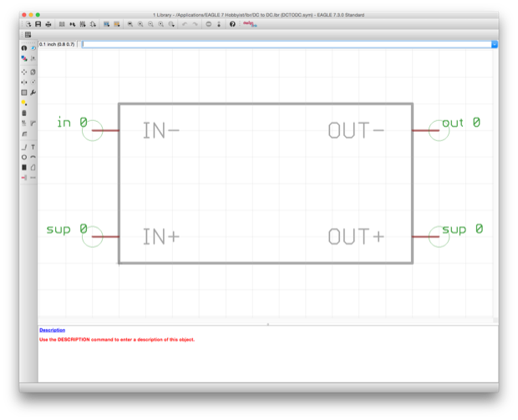Open the Zoom select dropdown icon
The image size is (518, 420).
tap(171, 24)
